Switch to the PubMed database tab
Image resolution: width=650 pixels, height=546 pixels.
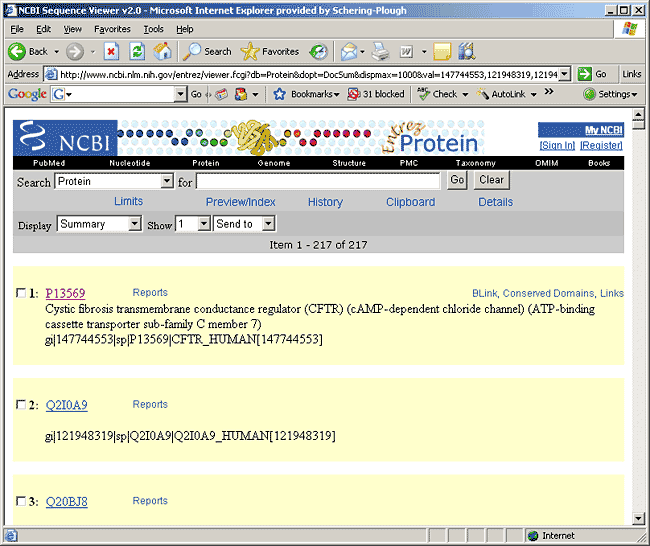click(x=49, y=163)
